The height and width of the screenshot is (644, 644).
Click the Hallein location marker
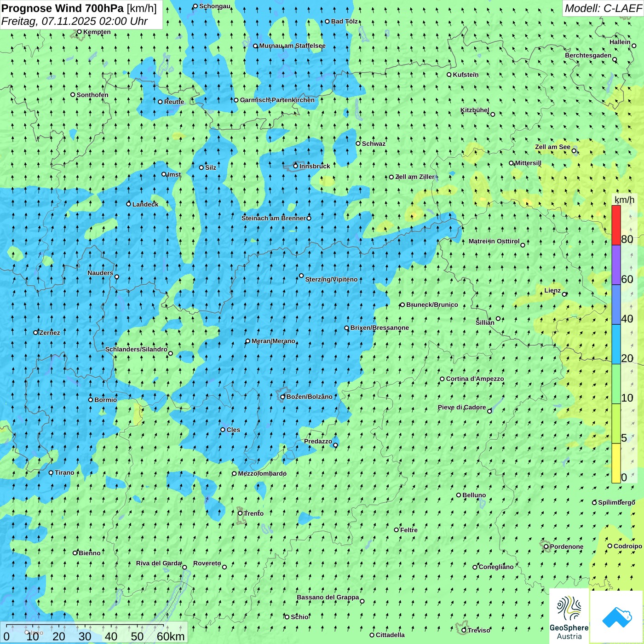(634, 46)
